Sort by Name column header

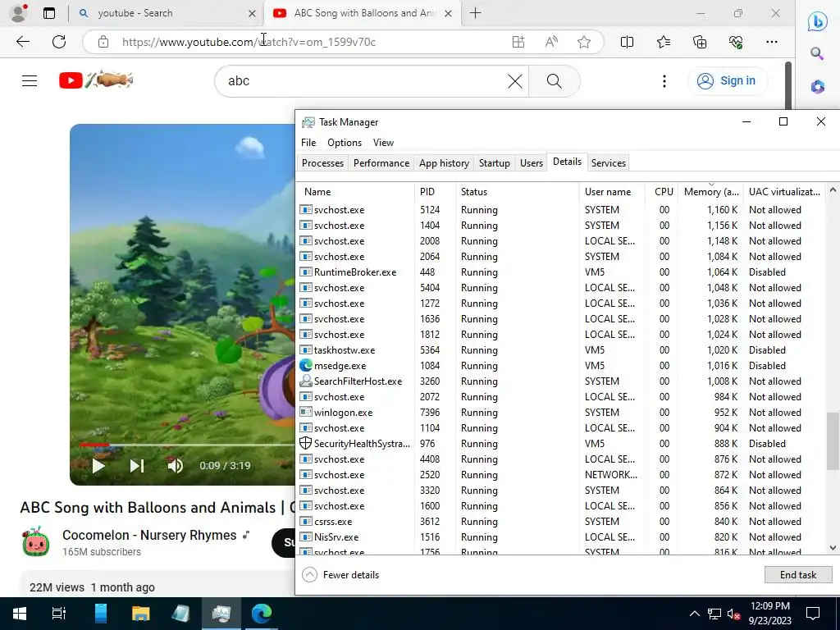pos(356,192)
